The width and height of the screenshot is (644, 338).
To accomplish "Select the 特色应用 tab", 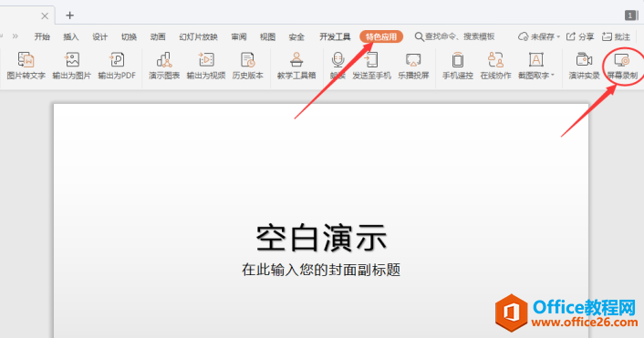I will click(381, 37).
